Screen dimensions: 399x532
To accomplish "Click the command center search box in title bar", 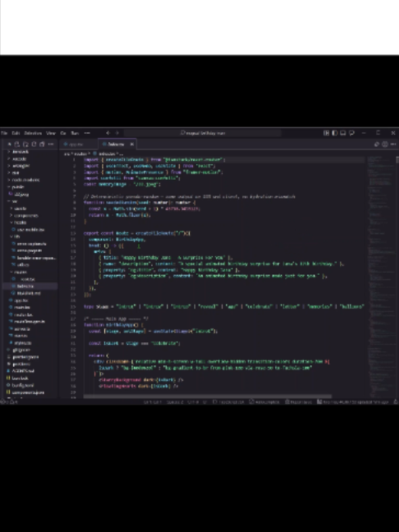I will pyautogui.click(x=202, y=133).
